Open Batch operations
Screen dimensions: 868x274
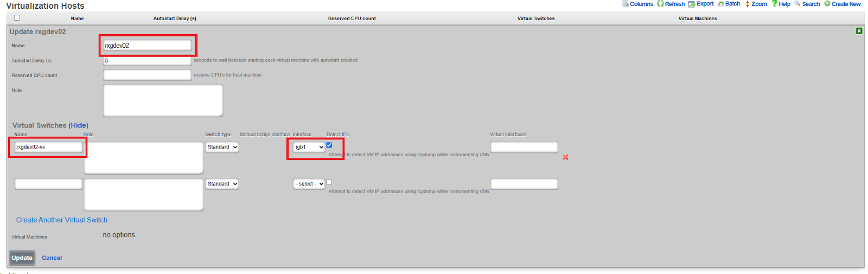click(729, 4)
